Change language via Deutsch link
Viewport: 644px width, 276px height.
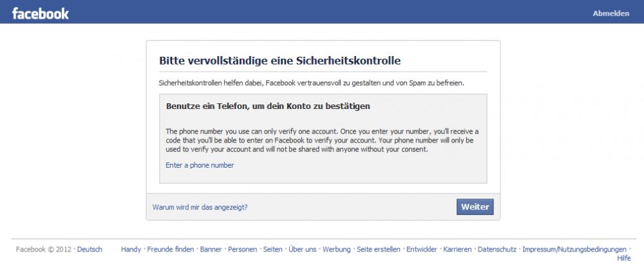pos(90,250)
